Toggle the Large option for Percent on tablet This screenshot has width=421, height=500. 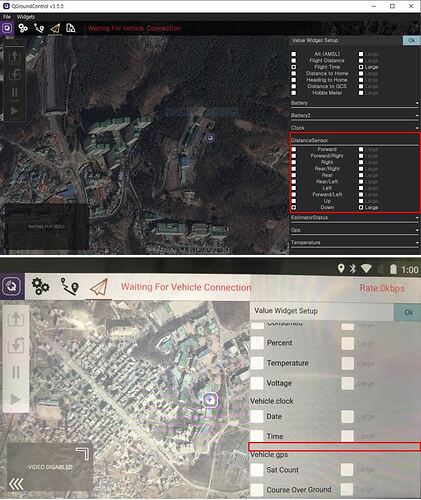(348, 343)
